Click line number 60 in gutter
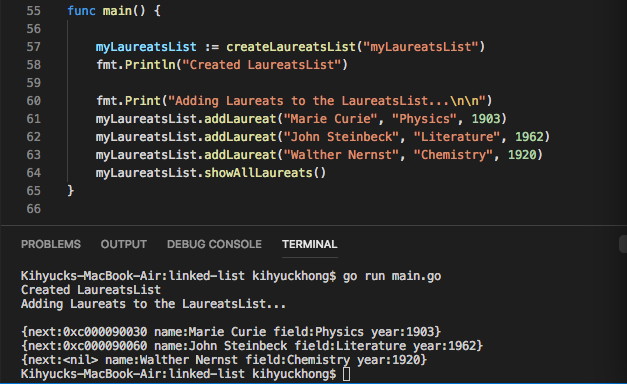Viewport: 627px width, 384px height. pos(34,101)
